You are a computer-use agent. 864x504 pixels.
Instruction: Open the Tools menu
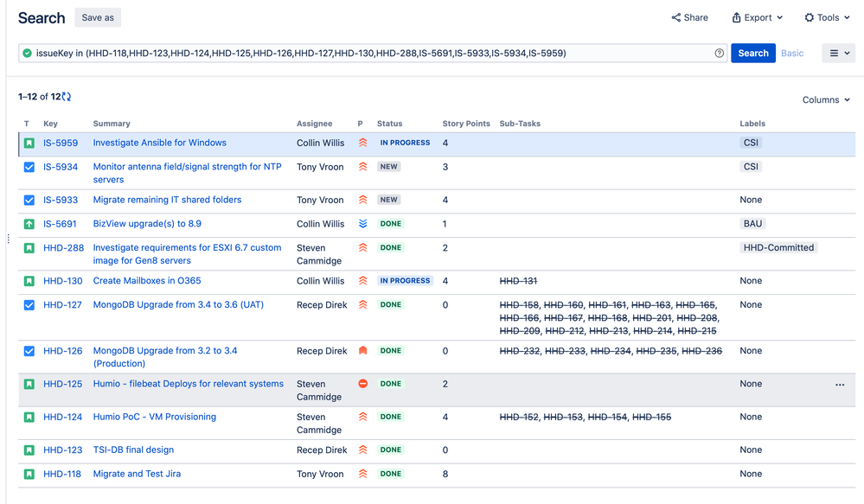826,17
